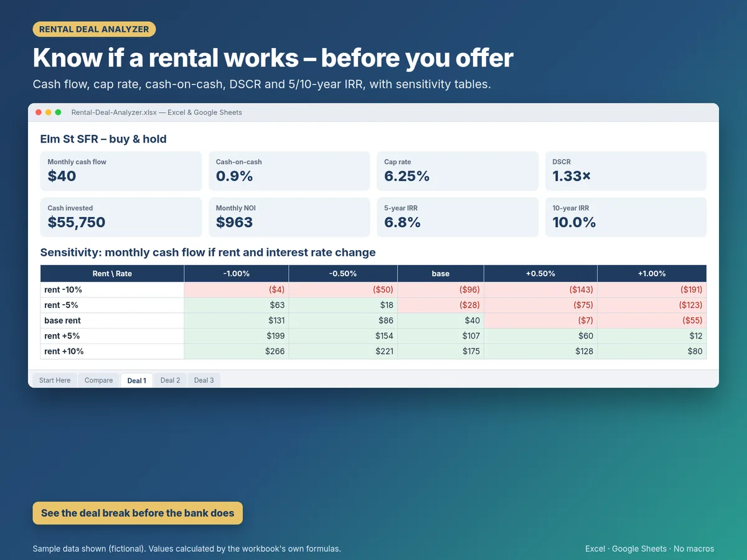Click the 10-year IRR 10.0% card
Image resolution: width=747 pixels, height=560 pixels.
(x=626, y=217)
